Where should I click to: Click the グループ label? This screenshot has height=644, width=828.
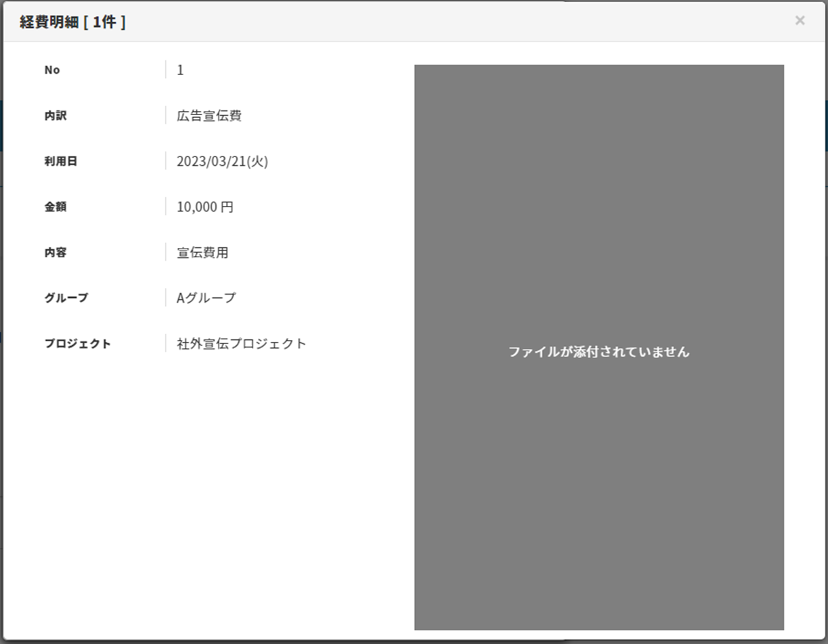[66, 297]
